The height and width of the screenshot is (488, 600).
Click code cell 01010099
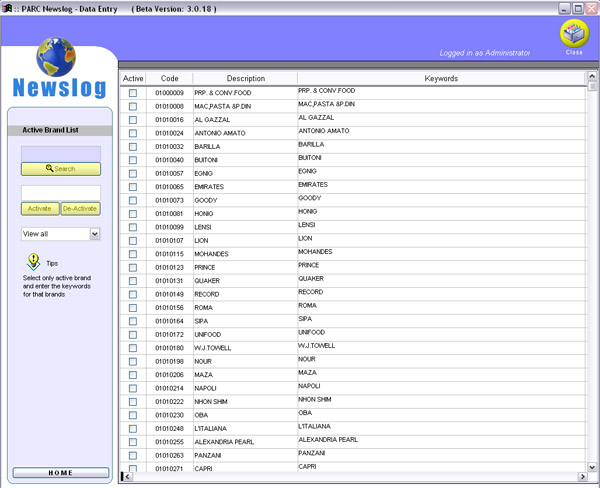(x=170, y=227)
